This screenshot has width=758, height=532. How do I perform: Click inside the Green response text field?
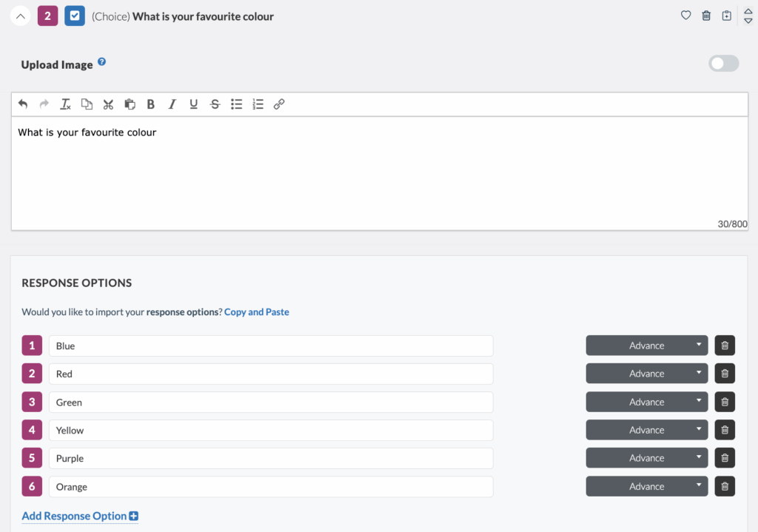click(x=222, y=402)
